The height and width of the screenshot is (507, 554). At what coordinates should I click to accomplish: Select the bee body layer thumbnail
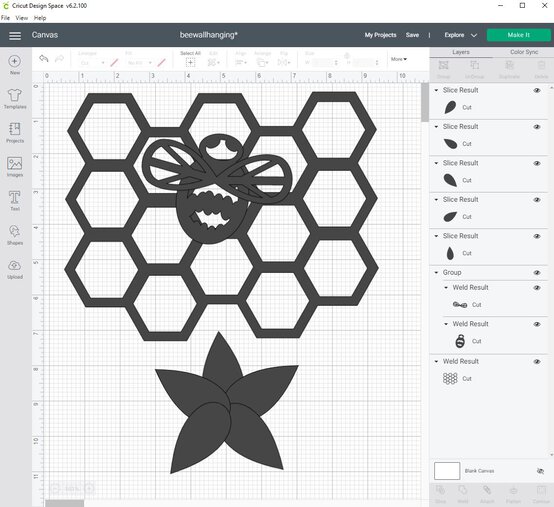(x=460, y=341)
